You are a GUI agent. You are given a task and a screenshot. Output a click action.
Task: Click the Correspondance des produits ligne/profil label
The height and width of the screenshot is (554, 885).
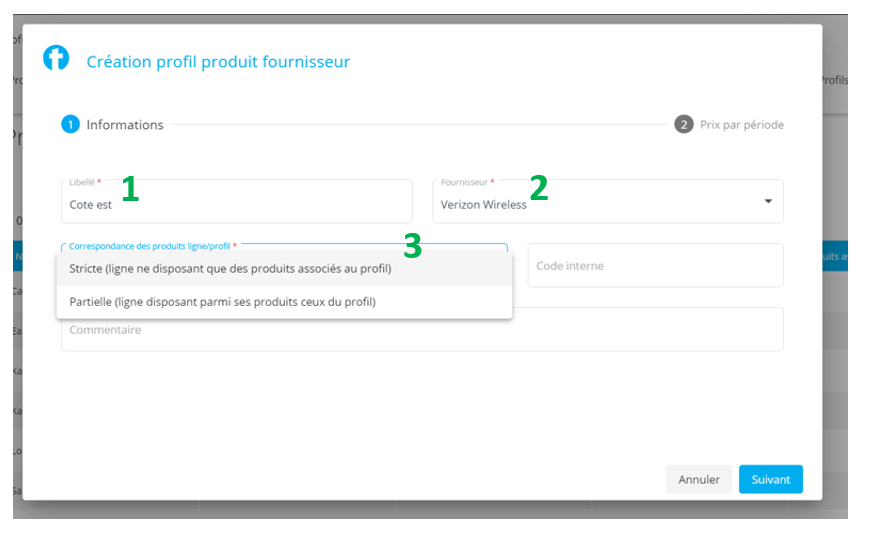click(x=150, y=246)
